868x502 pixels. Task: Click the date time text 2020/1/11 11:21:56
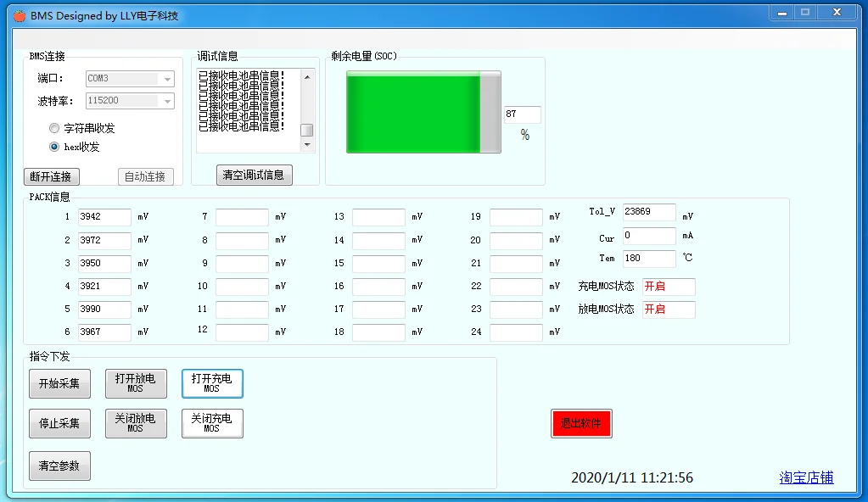[632, 477]
